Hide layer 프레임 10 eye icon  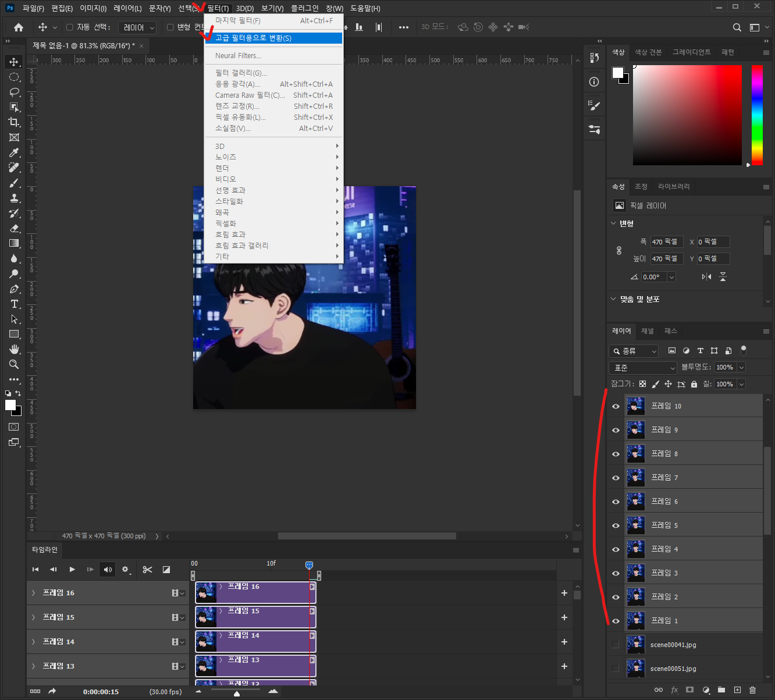[x=616, y=406]
